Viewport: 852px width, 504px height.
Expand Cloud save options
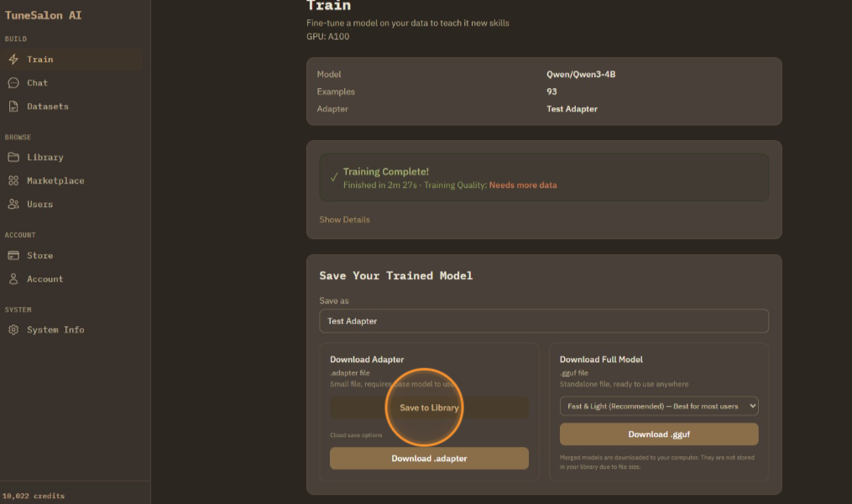(356, 434)
